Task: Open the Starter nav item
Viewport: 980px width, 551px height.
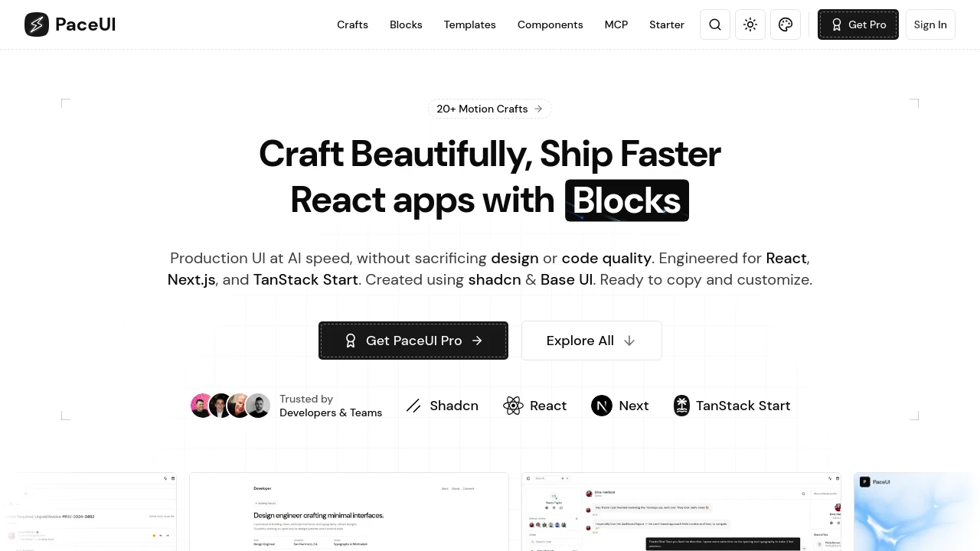Action: coord(667,24)
